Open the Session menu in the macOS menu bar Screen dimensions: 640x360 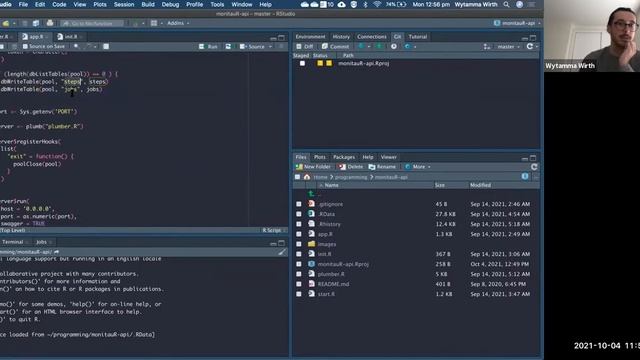(124, 4)
